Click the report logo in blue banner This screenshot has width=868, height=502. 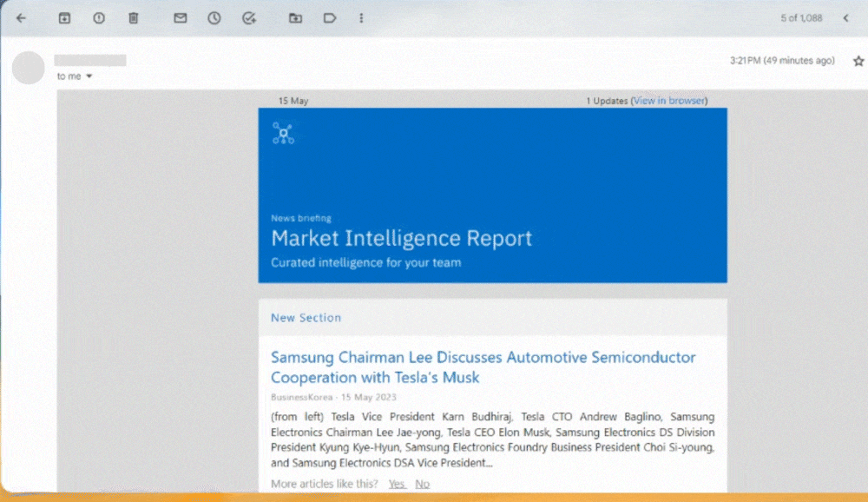coord(284,134)
